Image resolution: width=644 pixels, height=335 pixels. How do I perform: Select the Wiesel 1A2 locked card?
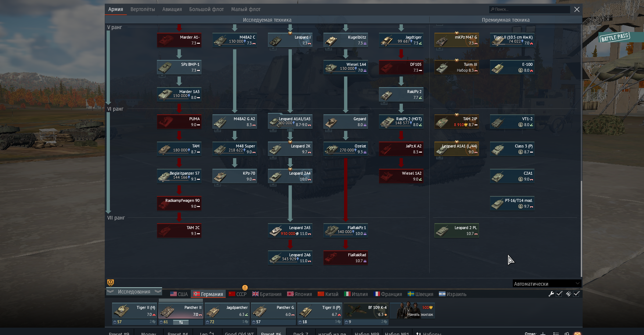tap(401, 176)
